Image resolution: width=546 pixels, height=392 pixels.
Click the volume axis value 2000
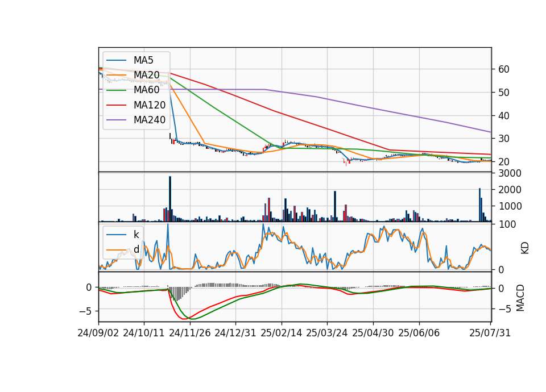click(510, 190)
